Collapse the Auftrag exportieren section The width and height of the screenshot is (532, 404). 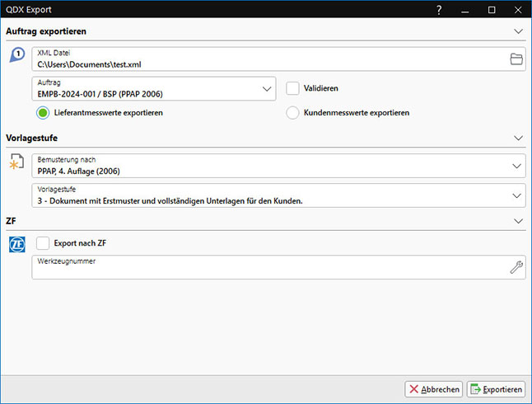pyautogui.click(x=518, y=31)
